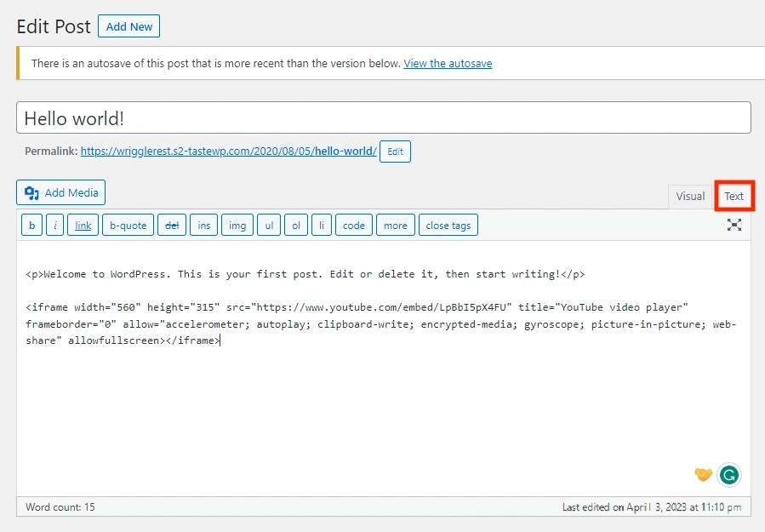Screen dimensions: 765x532
Task: View the autosave of this post
Action: pos(448,63)
